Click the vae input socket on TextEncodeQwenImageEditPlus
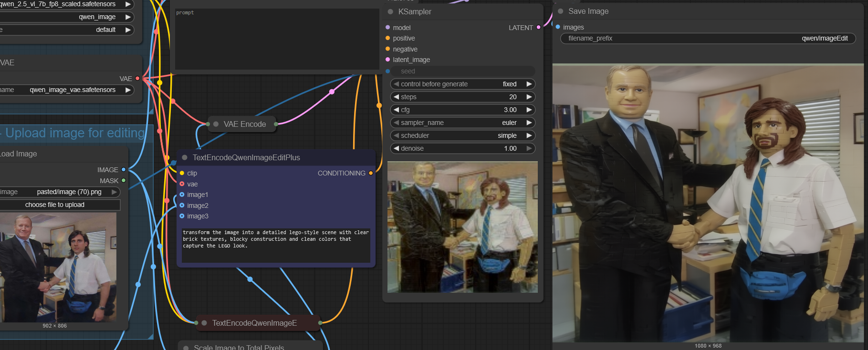Screen dimensions: 868x350 tap(182, 184)
